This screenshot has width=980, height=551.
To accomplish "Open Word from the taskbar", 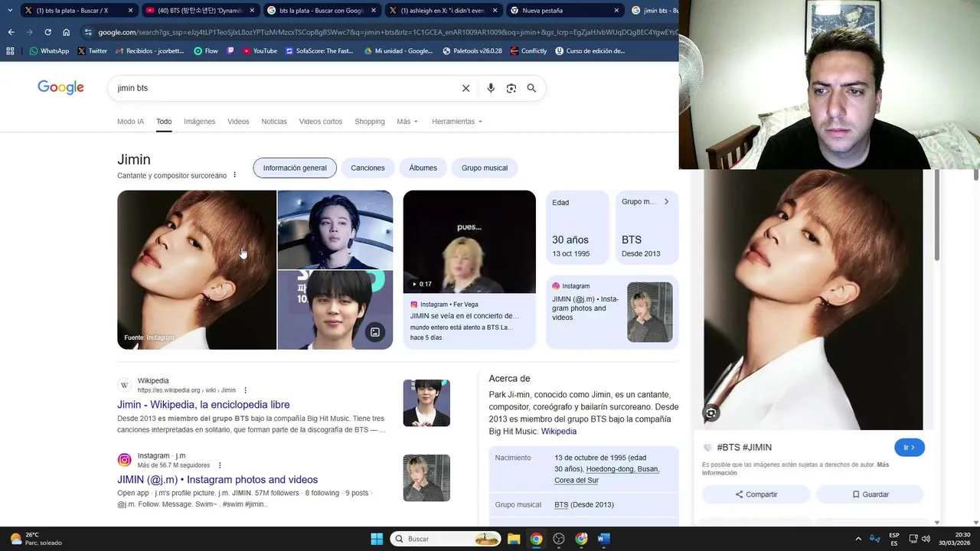I will [x=603, y=539].
